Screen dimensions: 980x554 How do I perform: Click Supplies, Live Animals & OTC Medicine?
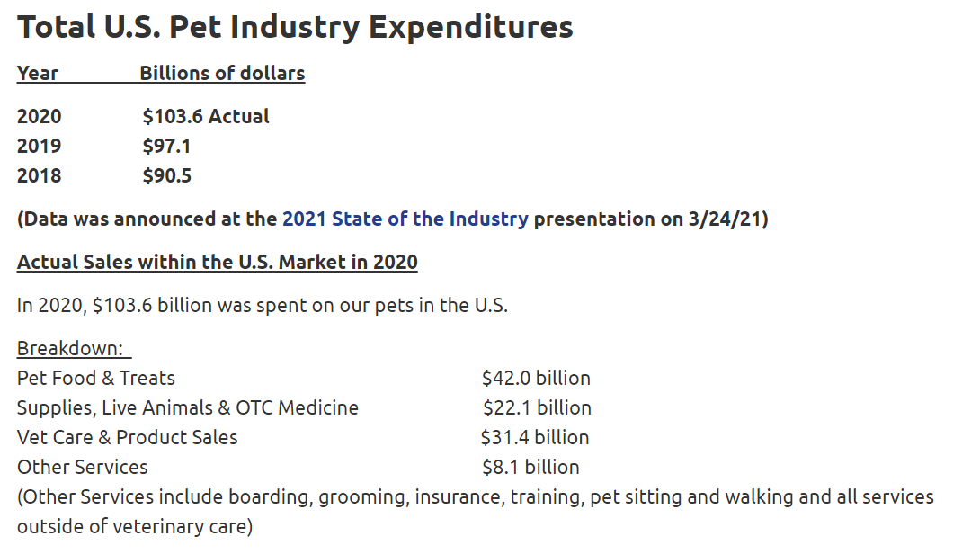(x=188, y=407)
